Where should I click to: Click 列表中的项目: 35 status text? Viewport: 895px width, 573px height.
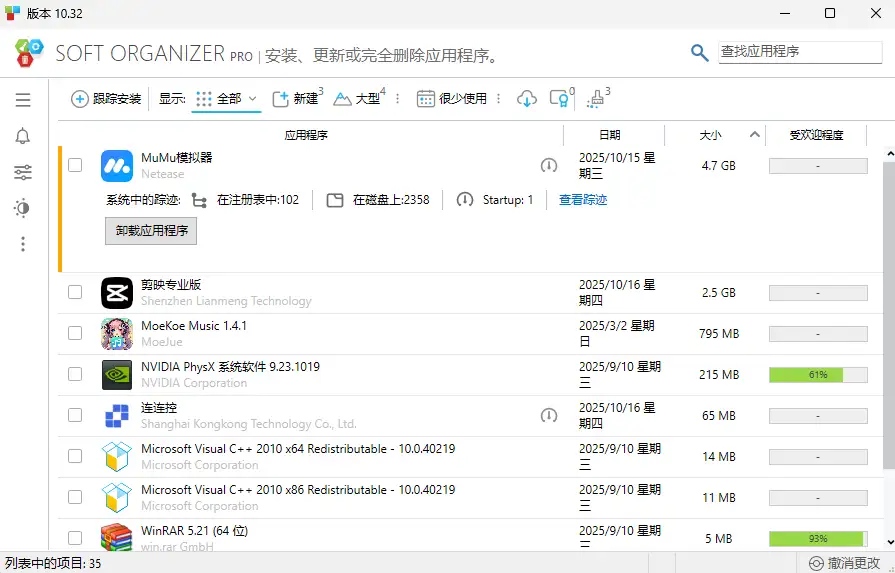53,563
